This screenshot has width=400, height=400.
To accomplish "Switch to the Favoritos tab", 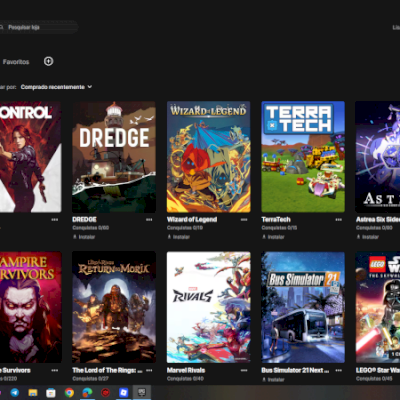I will pos(16,62).
